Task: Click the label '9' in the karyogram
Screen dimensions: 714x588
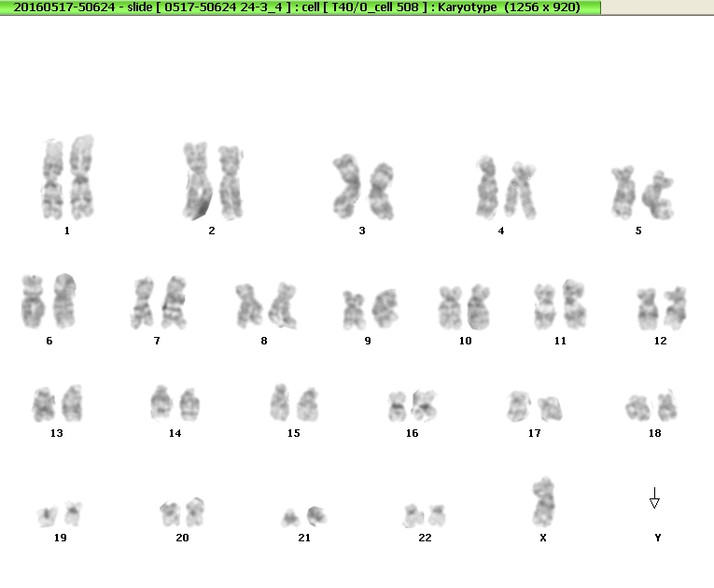Action: click(x=368, y=341)
